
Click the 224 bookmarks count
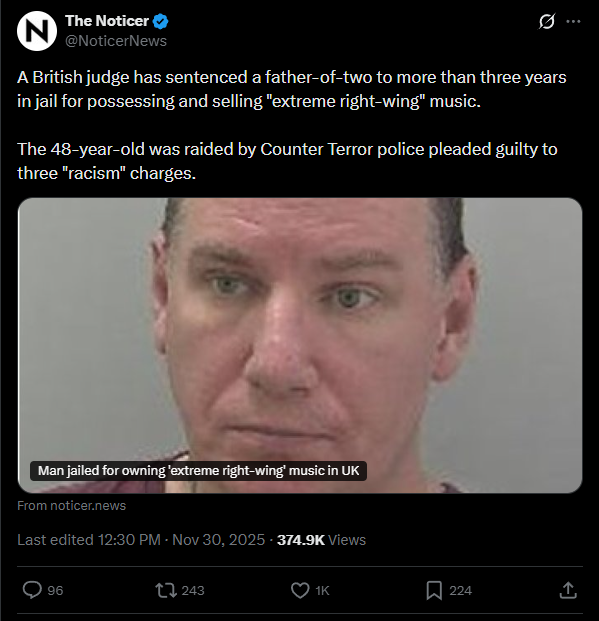click(460, 591)
